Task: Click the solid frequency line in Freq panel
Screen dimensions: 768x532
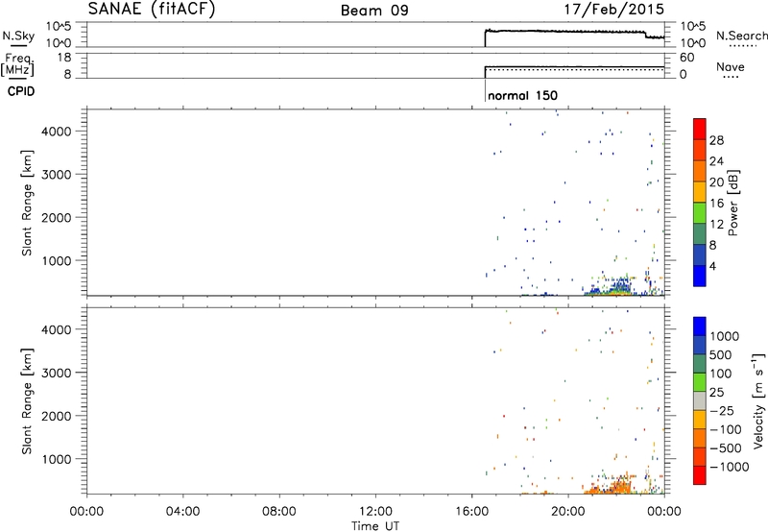Action: [x=574, y=66]
